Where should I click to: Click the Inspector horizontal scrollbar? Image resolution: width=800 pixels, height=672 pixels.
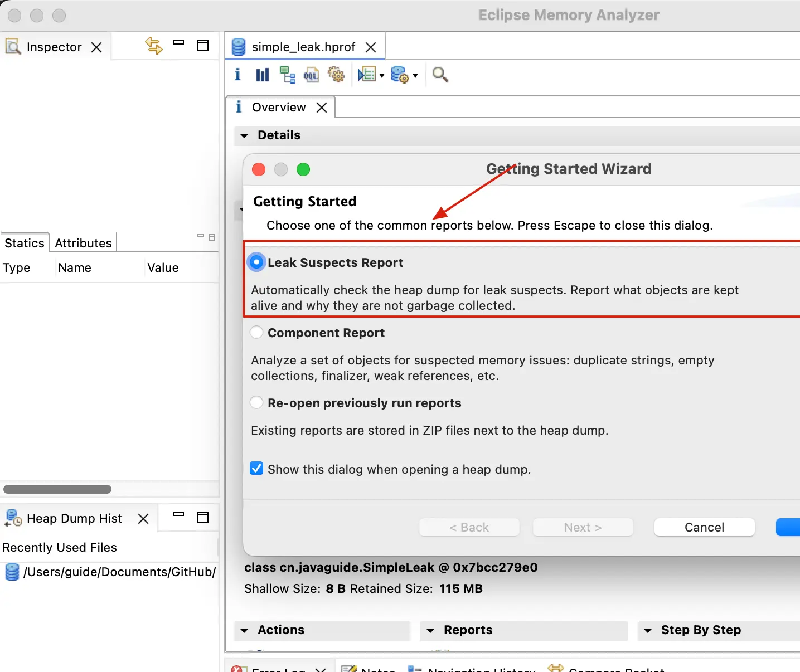click(x=57, y=489)
